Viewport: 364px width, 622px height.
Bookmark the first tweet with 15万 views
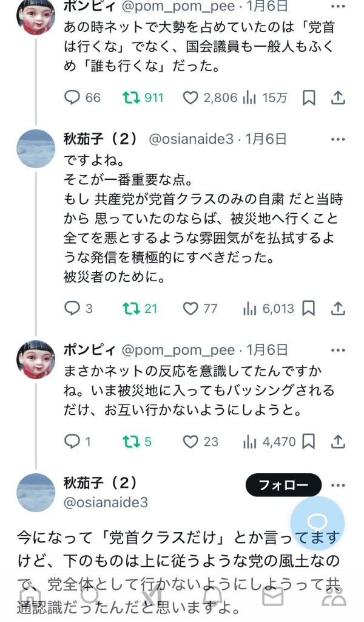(x=308, y=97)
